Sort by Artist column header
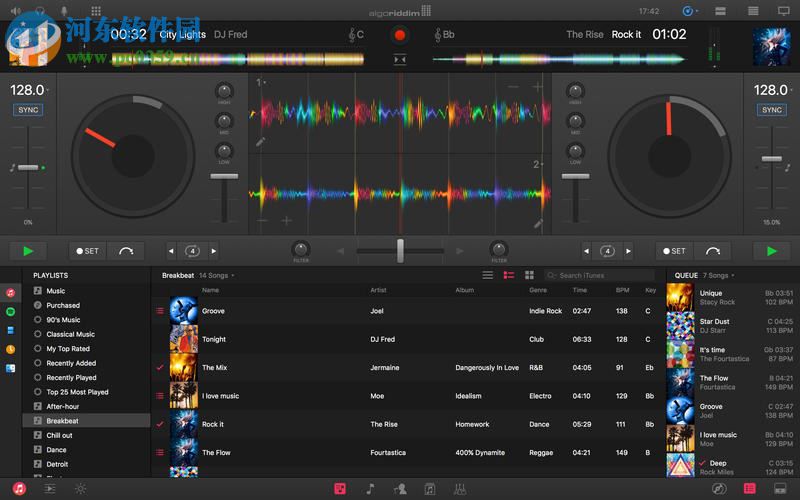Image resolution: width=800 pixels, height=500 pixels. pos(379,290)
